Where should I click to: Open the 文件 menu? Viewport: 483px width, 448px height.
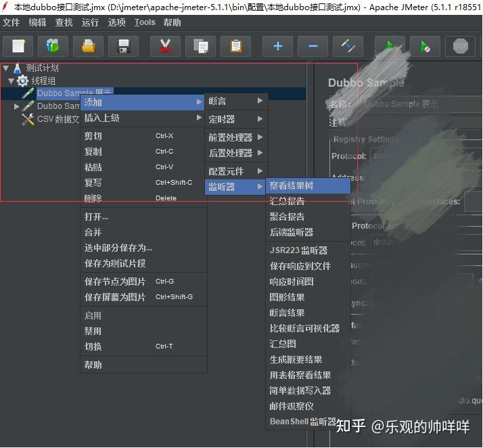(x=11, y=22)
